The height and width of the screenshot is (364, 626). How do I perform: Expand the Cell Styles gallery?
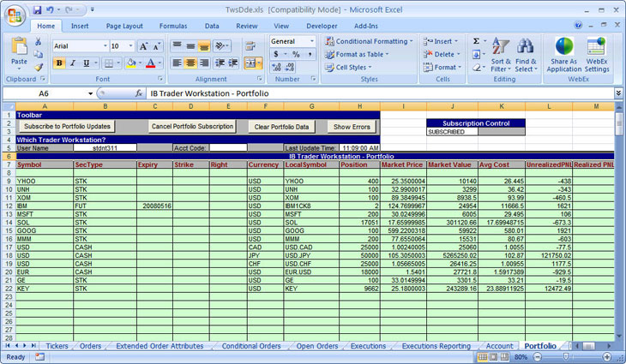tap(348, 68)
